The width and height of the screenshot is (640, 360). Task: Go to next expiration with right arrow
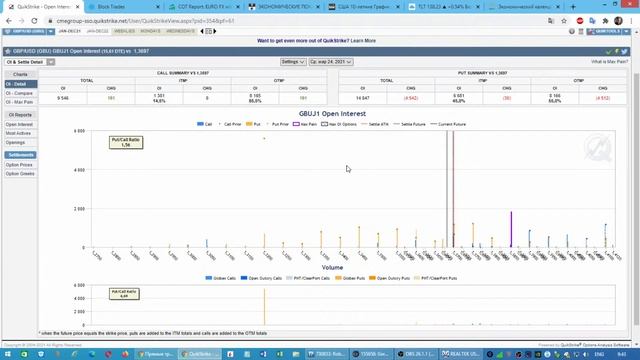(215, 31)
